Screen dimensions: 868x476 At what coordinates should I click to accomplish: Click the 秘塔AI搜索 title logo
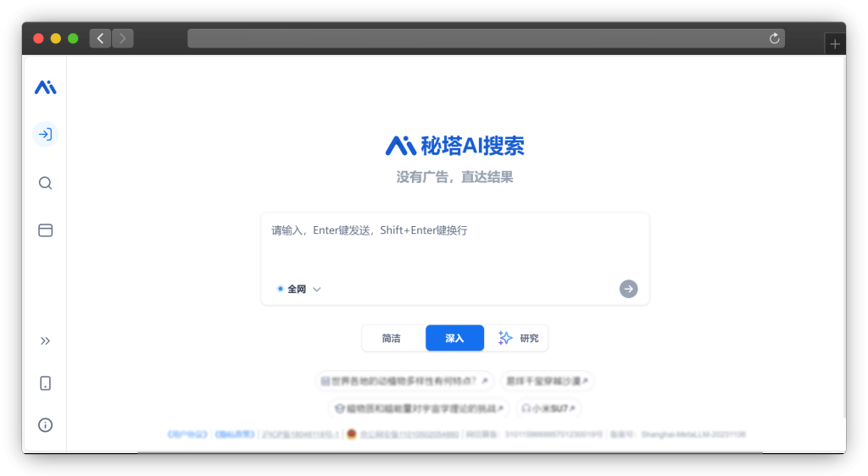(x=455, y=146)
